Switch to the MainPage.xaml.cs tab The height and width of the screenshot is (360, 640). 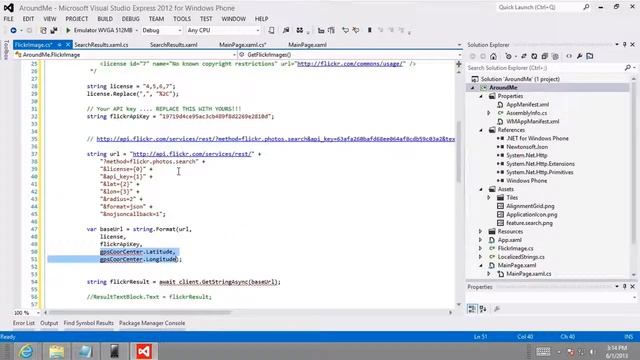coord(242,45)
